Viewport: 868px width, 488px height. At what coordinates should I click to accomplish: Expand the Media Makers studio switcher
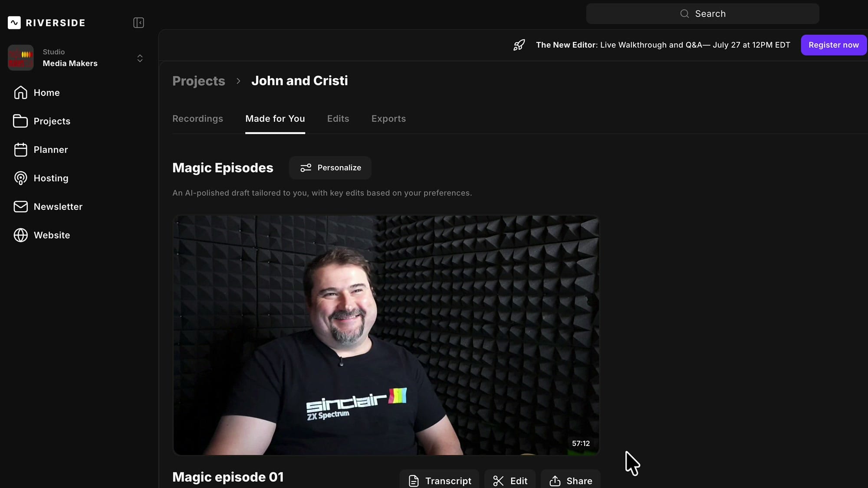[x=140, y=58]
